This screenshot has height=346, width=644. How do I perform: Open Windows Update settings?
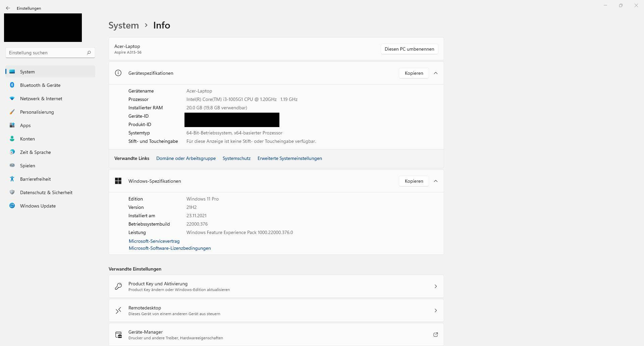(x=50, y=206)
